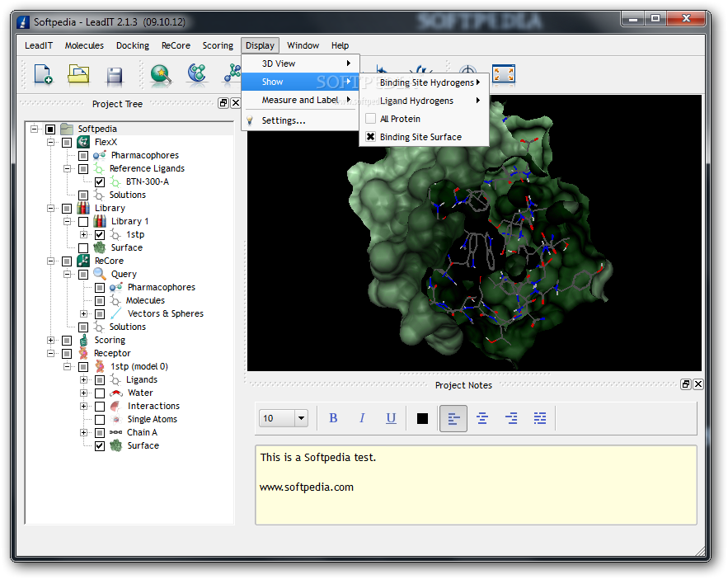The image size is (728, 579).
Task: Click the New Project toolbar icon
Action: pyautogui.click(x=43, y=74)
